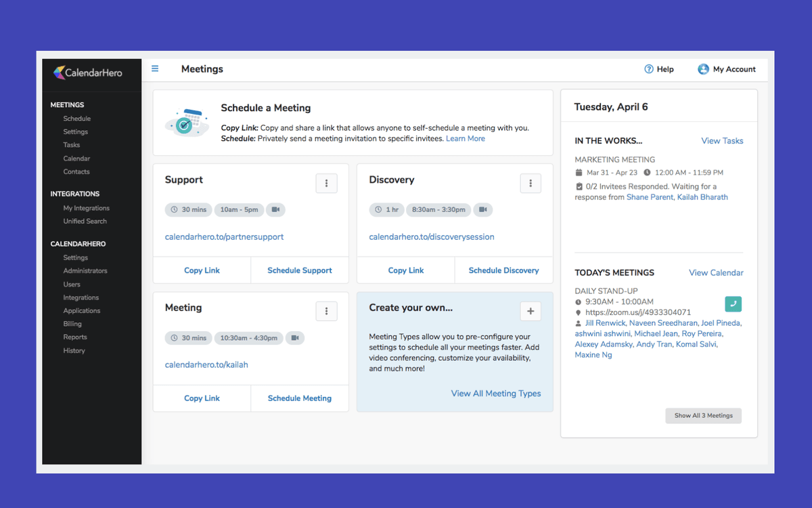812x508 pixels.
Task: Click the 30 mins duration badge in Meeting card
Action: (x=189, y=338)
